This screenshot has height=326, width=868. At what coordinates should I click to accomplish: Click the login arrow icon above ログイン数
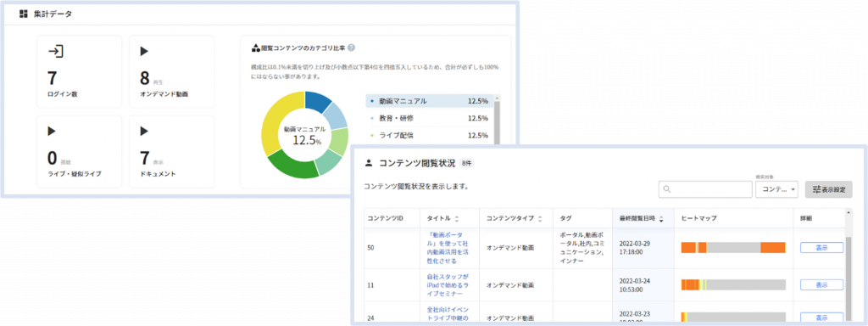tap(55, 52)
